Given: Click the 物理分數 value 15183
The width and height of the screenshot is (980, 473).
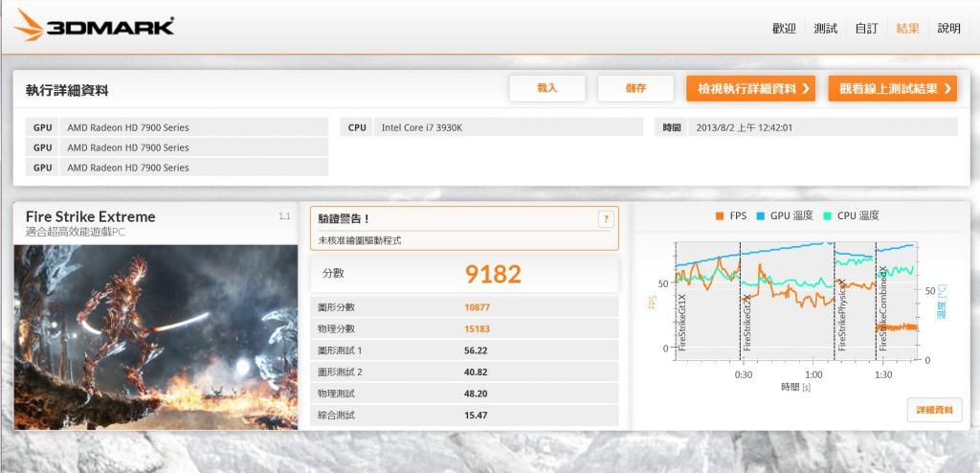Looking at the screenshot, I should tap(477, 328).
